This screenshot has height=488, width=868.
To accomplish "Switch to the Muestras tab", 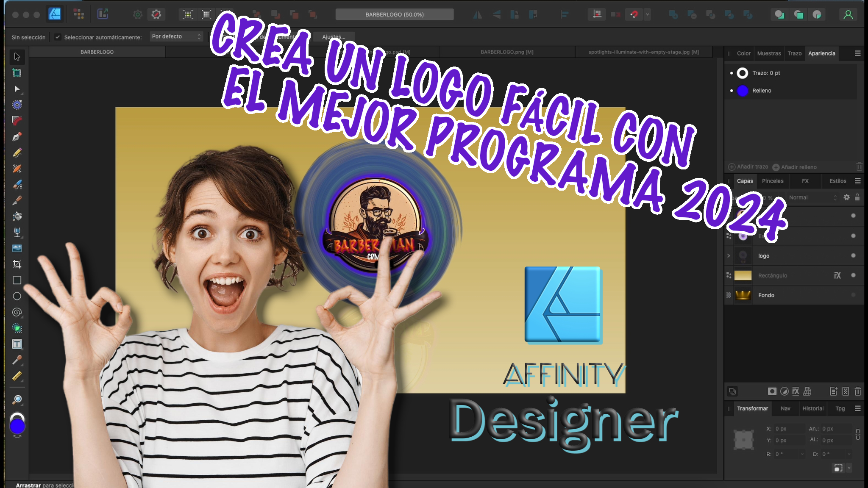I will [x=769, y=53].
